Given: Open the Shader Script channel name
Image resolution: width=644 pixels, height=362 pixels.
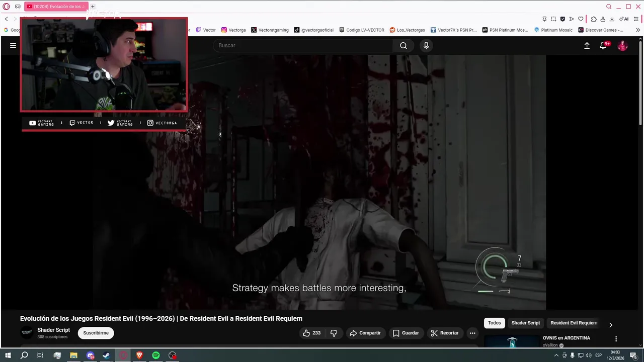Looking at the screenshot, I should click(x=53, y=330).
